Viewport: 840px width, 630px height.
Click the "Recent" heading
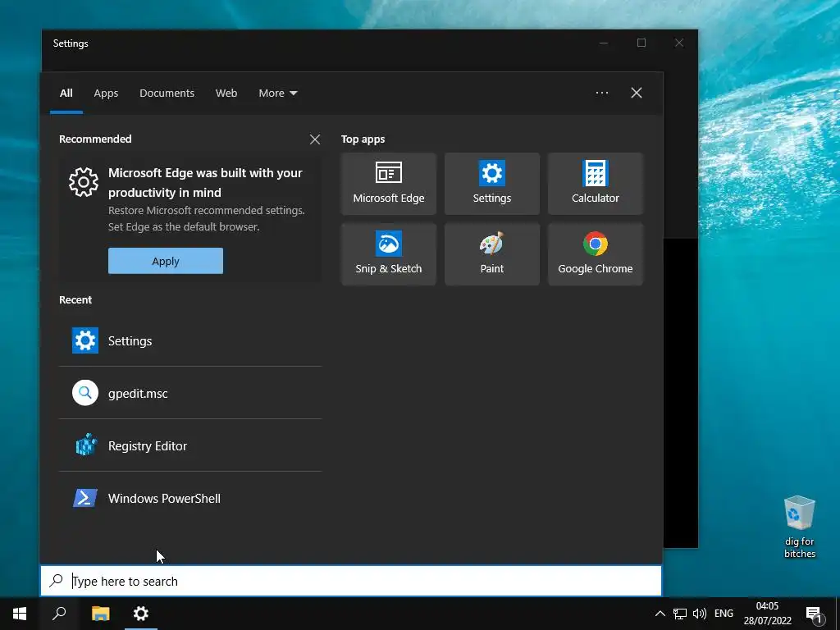point(75,300)
